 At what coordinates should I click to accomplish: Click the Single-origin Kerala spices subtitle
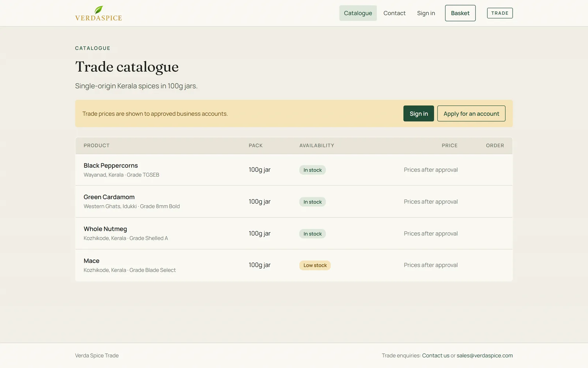coord(136,86)
